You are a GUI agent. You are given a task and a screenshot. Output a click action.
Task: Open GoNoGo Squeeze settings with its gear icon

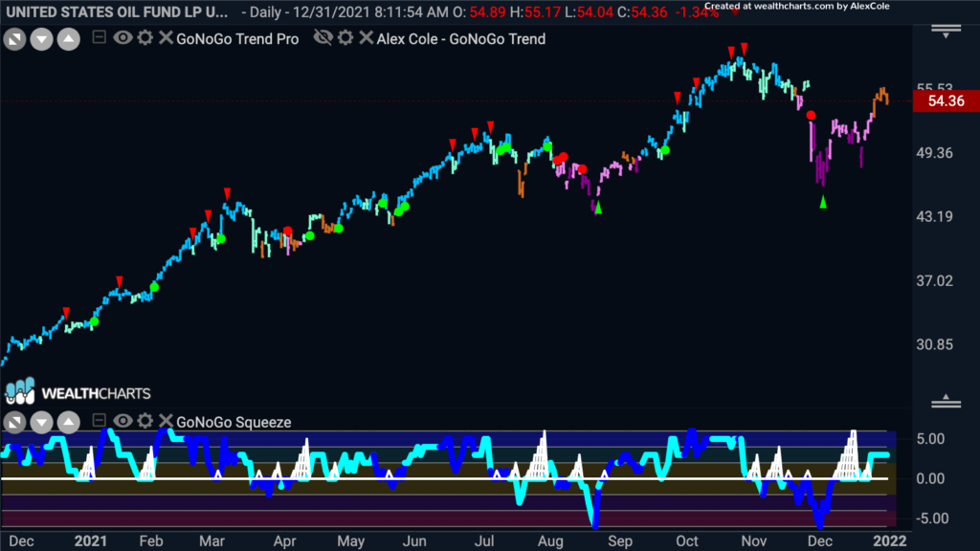click(145, 421)
